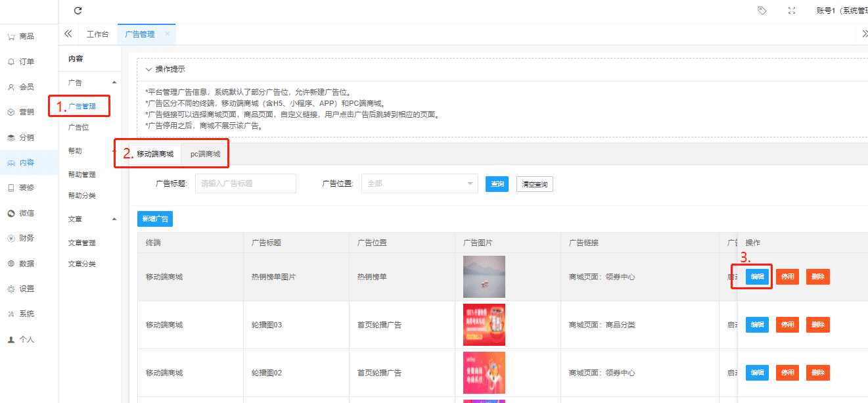Screen dimensions: 868x403
Task: Open 商品 in the left sidebar
Action: tap(26, 37)
